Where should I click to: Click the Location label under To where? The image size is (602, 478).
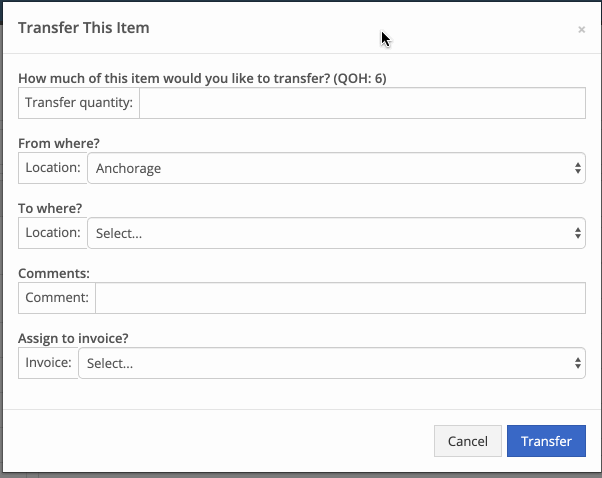(53, 233)
